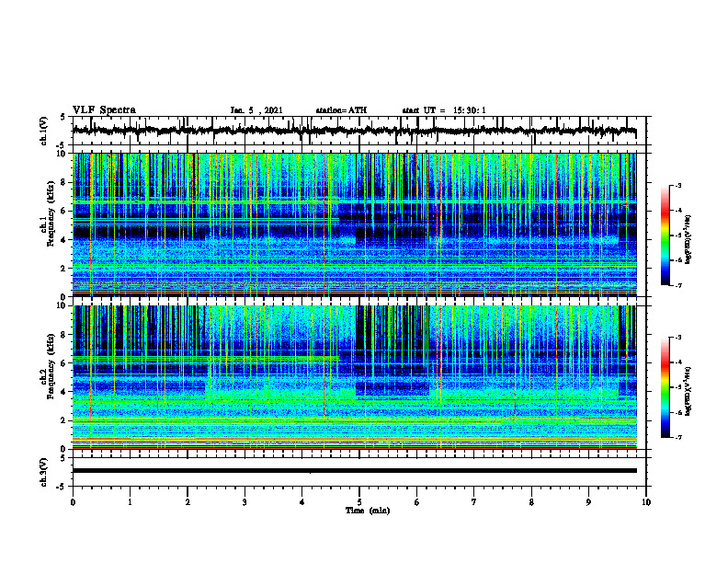Click the ch.1 colorbar log(PSD) unit label
This screenshot has width=728, height=563.
click(x=688, y=240)
